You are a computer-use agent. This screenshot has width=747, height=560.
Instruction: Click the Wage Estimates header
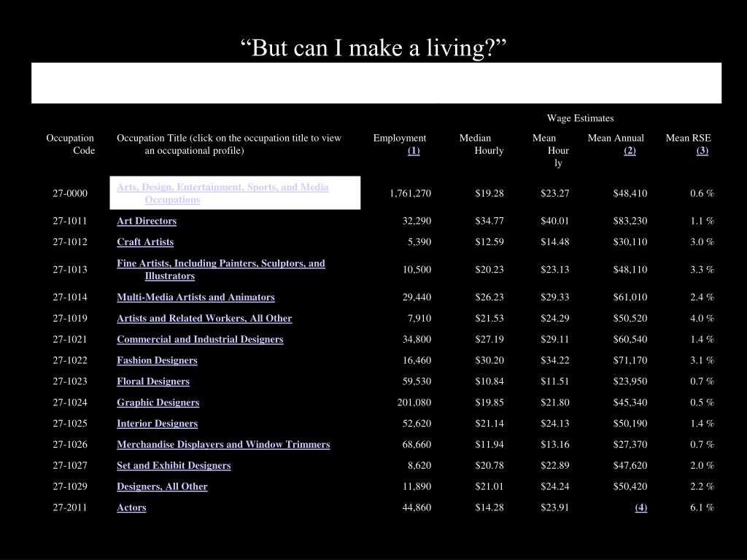coord(580,118)
